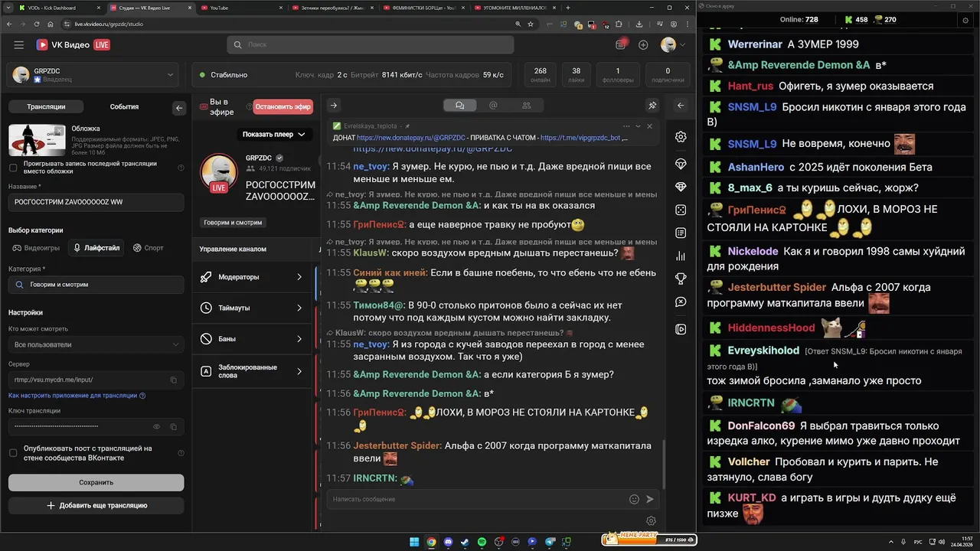This screenshot has width=980, height=551.
Task: Open chat settings gear below the input
Action: click(652, 521)
